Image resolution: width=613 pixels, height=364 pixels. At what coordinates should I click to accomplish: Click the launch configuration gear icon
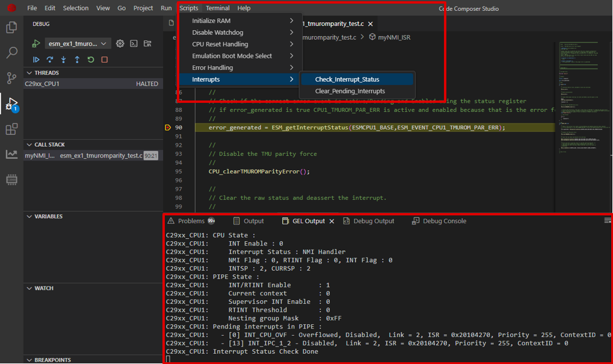point(119,43)
